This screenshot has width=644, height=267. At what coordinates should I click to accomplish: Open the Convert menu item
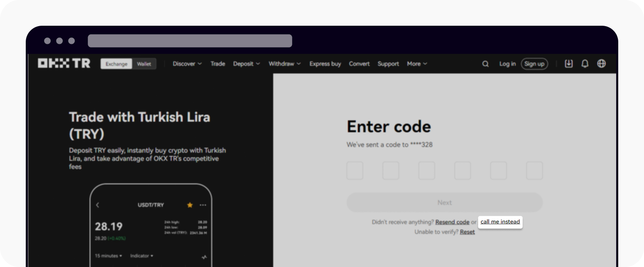(359, 64)
